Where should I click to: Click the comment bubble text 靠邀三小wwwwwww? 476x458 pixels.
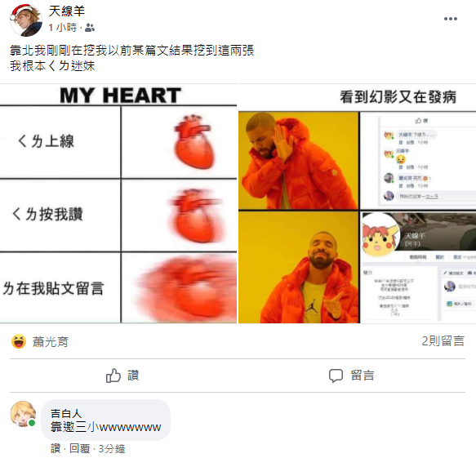(105, 427)
